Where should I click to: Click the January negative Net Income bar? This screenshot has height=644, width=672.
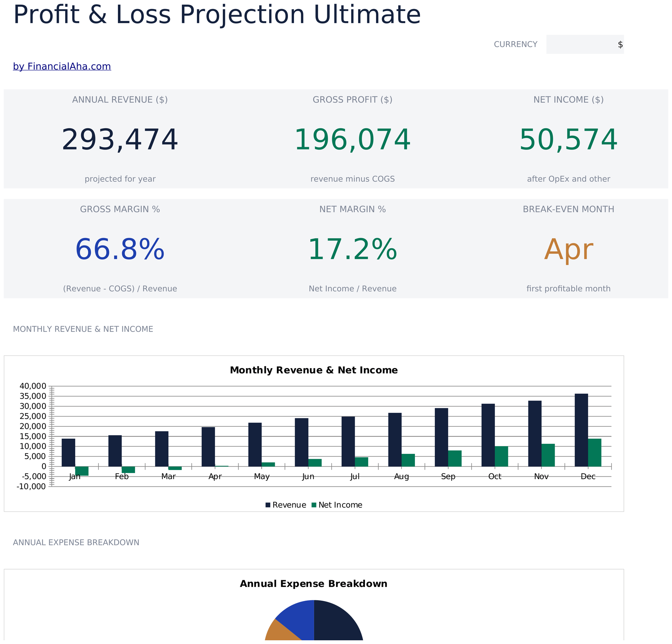click(82, 471)
